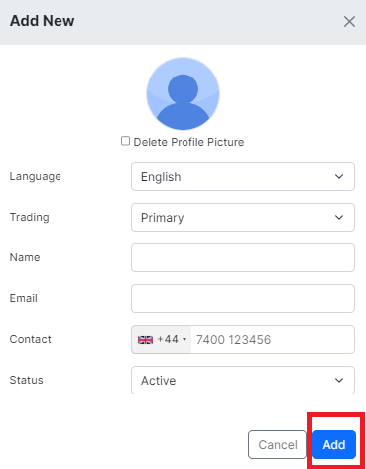The image size is (366, 469).
Task: Open the +44 country code selector
Action: pyautogui.click(x=161, y=339)
